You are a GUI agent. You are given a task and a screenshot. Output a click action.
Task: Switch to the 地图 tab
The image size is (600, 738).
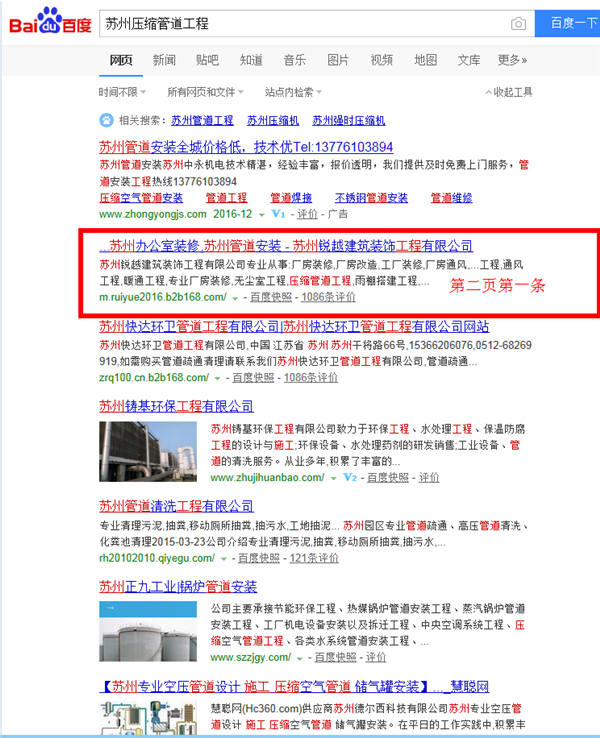pos(425,60)
